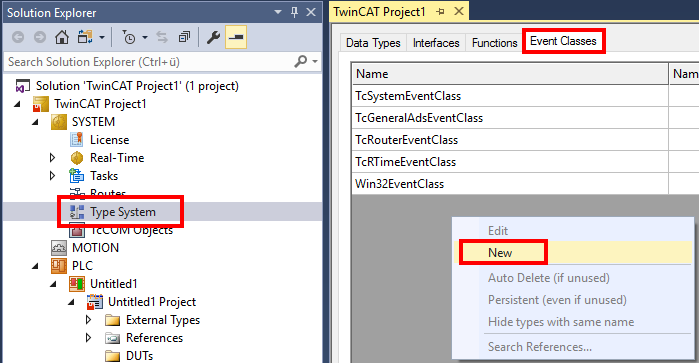Click the Switch Views solution icon
Screen dimensions: 699x363
coord(85,37)
